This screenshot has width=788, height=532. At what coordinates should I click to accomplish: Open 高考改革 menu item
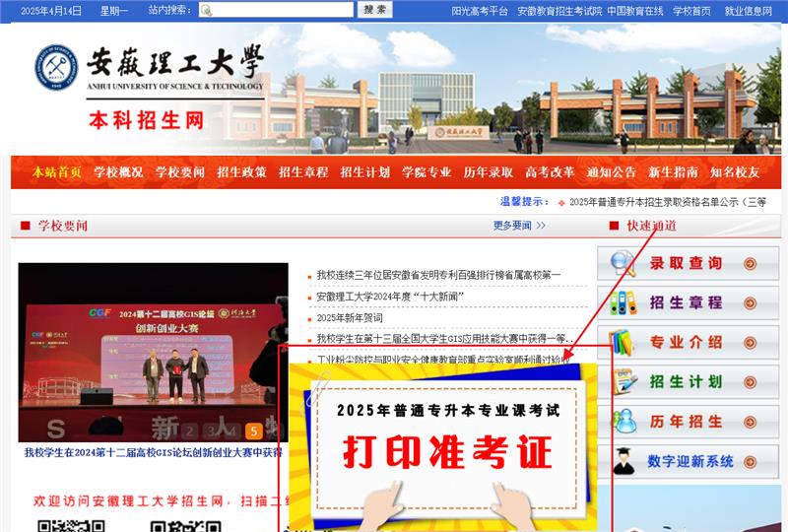point(550,172)
